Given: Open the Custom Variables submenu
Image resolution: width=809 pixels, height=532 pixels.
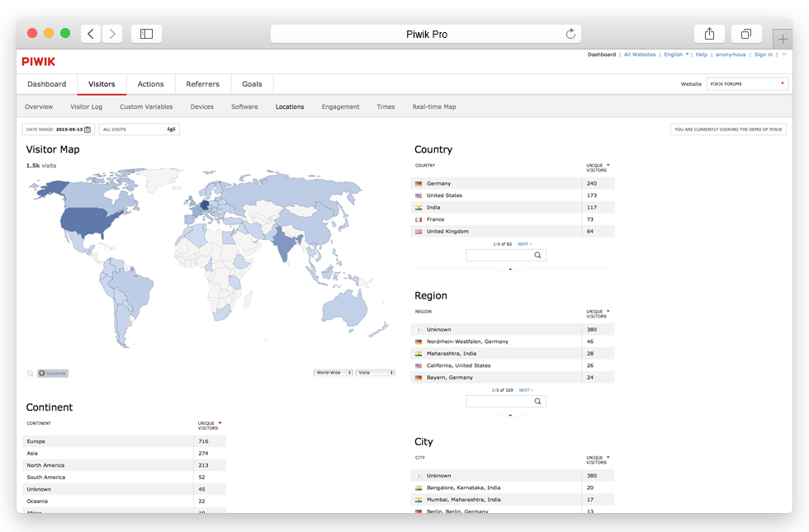Looking at the screenshot, I should click(147, 106).
